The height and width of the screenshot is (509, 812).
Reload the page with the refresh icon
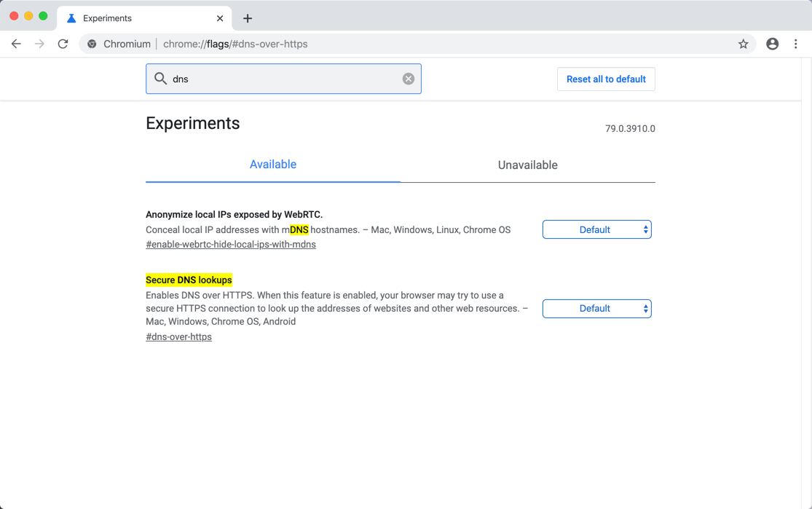click(x=63, y=44)
